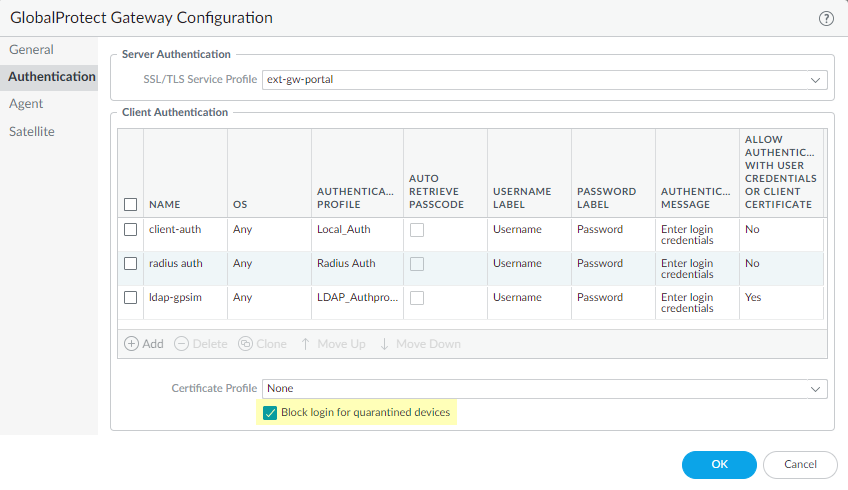Expand the SSL/TLS Service Profile dropdown
848x490 pixels.
816,80
